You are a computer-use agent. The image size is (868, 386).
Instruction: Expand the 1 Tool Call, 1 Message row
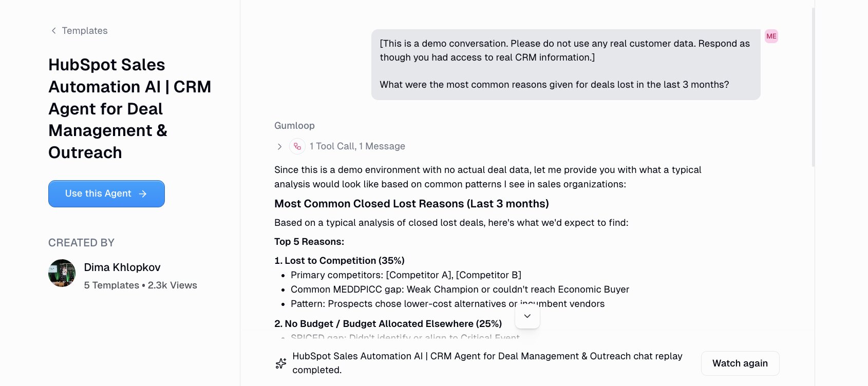coord(357,146)
